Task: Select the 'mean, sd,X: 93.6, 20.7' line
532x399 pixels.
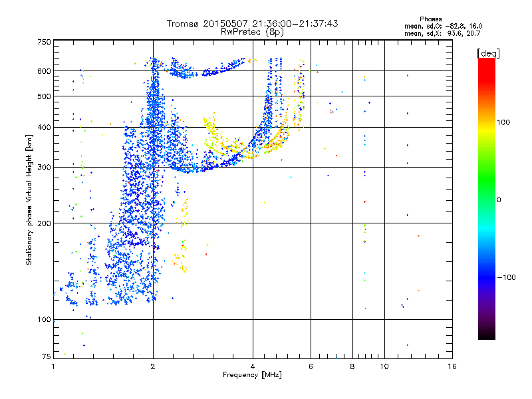Action: 442,34
